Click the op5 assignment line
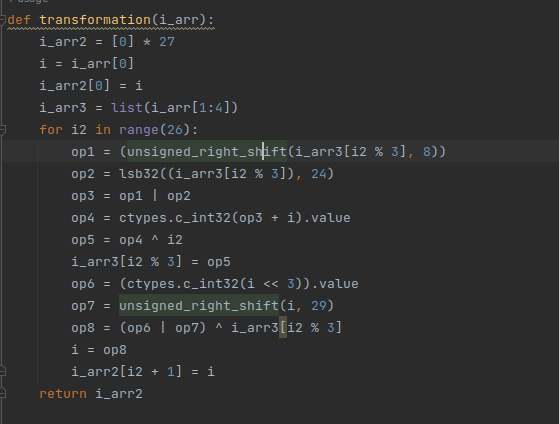The width and height of the screenshot is (559, 424). (127, 240)
